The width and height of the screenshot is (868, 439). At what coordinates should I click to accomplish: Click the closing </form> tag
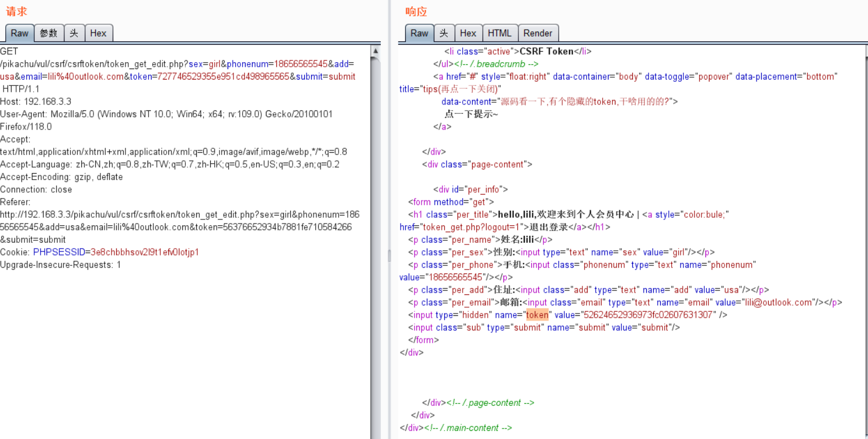(x=424, y=340)
